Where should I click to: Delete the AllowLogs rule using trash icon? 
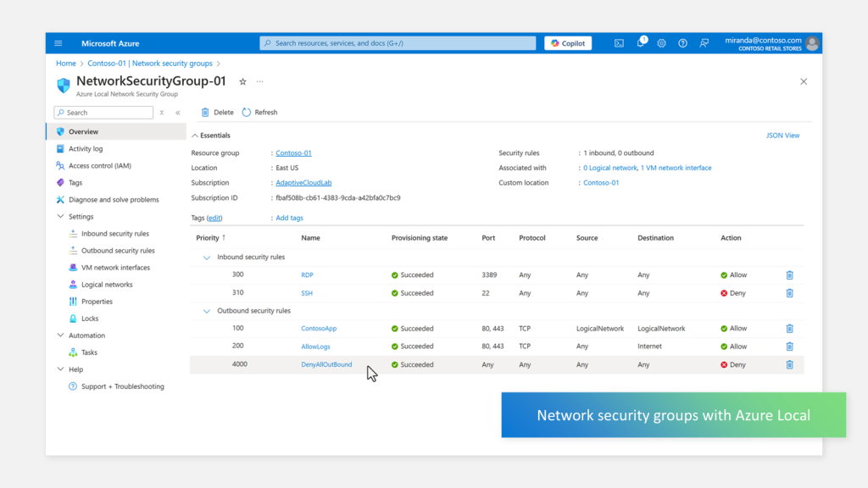coord(789,347)
